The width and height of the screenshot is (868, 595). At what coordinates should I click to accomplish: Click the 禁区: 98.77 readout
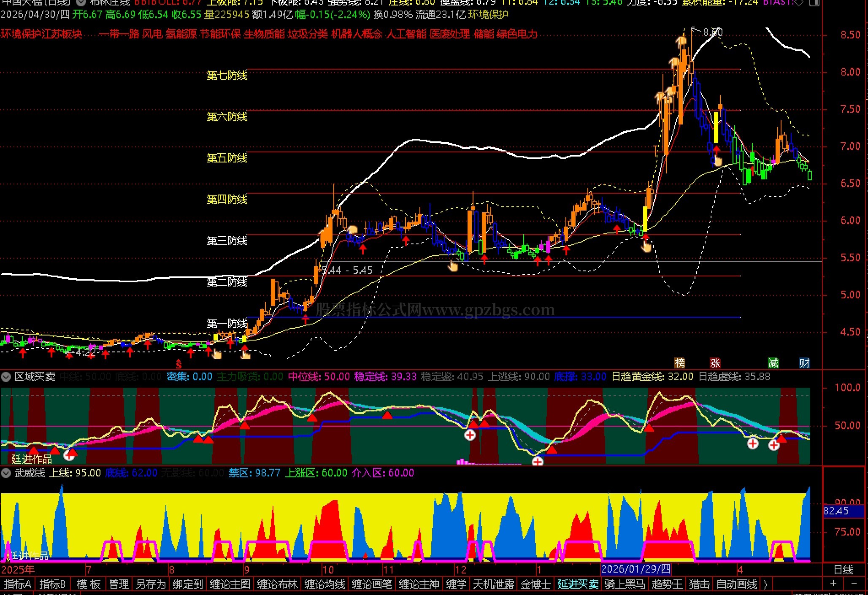(254, 473)
